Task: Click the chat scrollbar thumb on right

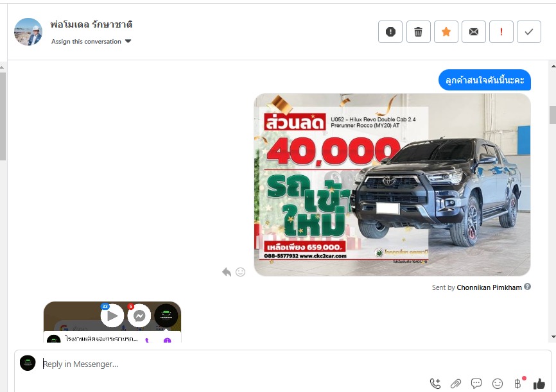Action: (553, 115)
